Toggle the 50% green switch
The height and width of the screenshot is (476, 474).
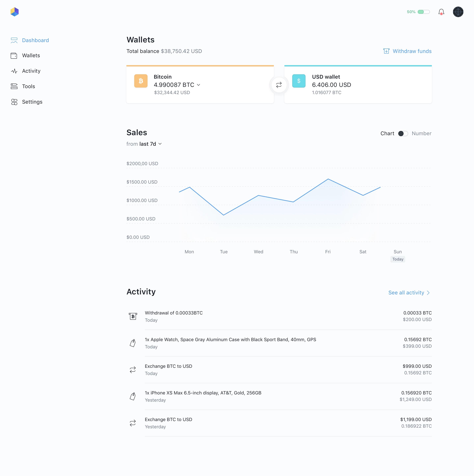tap(423, 12)
